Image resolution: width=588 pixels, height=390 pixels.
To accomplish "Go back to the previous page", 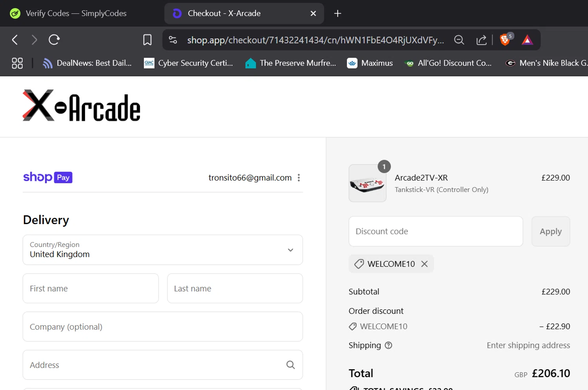I will [x=15, y=40].
